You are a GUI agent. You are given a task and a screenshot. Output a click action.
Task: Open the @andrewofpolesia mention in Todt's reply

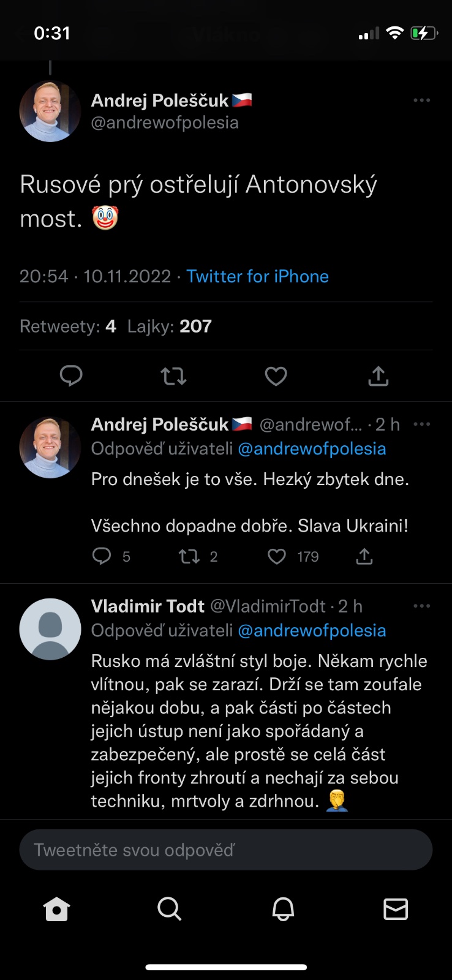(x=312, y=630)
